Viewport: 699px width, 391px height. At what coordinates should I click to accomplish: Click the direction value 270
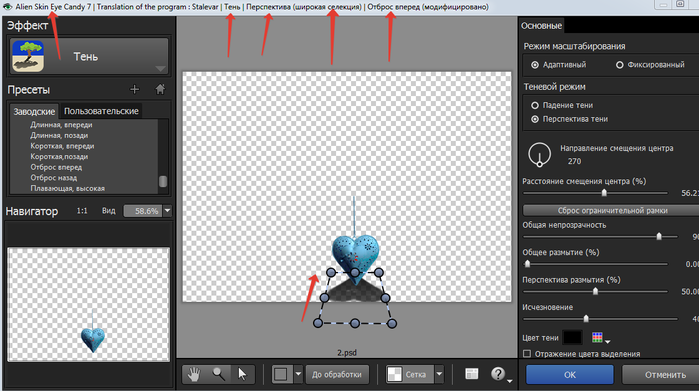pos(574,161)
